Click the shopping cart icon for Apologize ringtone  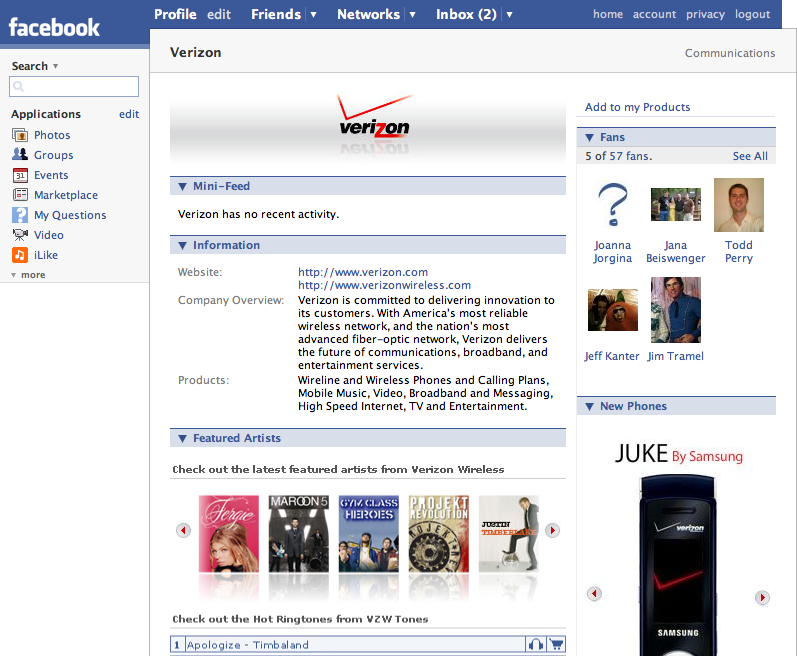tap(557, 645)
